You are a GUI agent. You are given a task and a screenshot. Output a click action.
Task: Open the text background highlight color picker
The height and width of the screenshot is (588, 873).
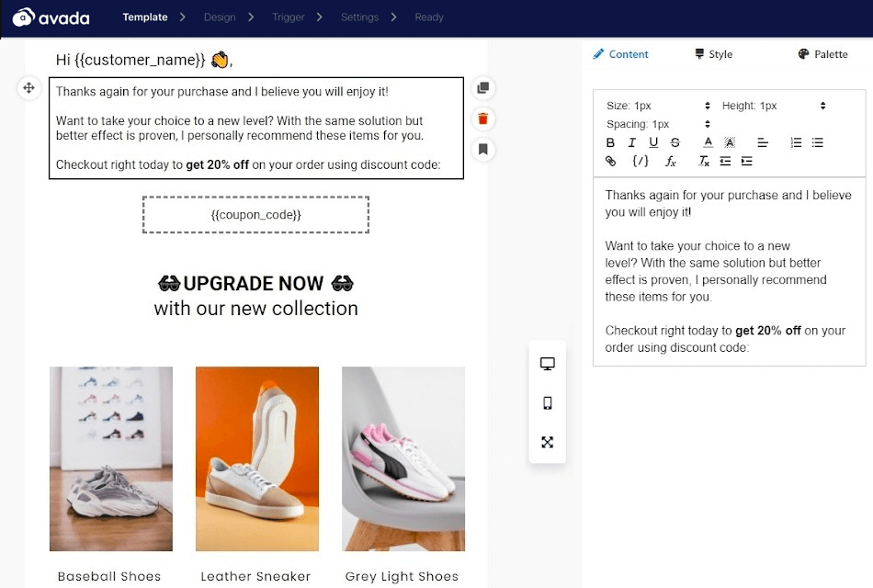point(730,142)
